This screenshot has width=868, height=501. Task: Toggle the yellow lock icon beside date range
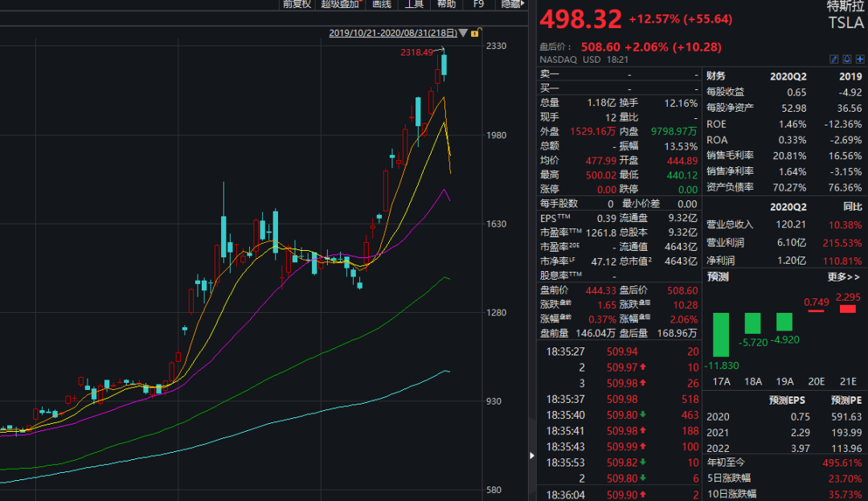tap(475, 33)
